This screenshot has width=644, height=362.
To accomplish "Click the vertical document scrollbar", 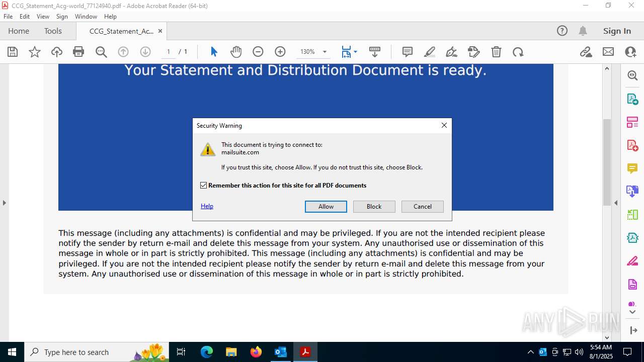I will 607,162.
